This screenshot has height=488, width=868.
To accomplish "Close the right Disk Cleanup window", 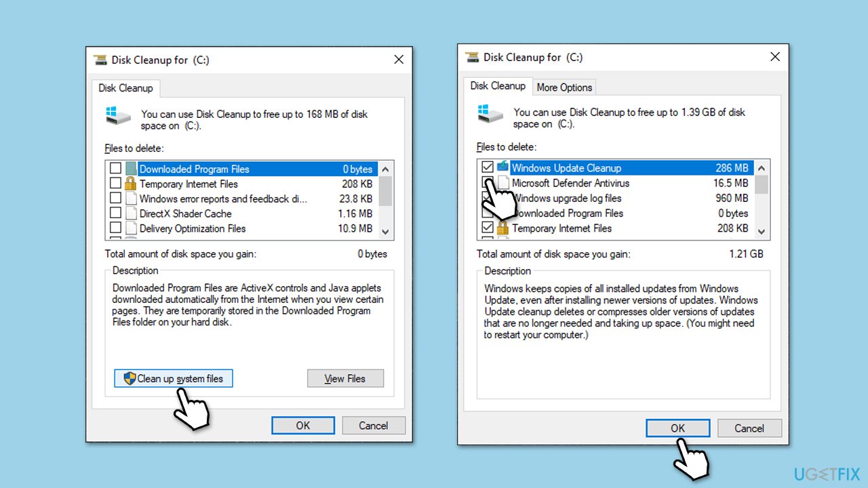I will (775, 58).
